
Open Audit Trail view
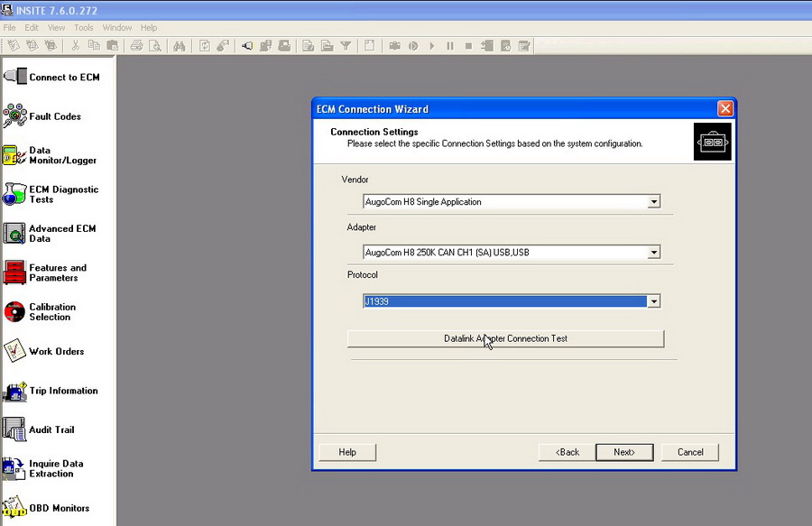point(39,429)
